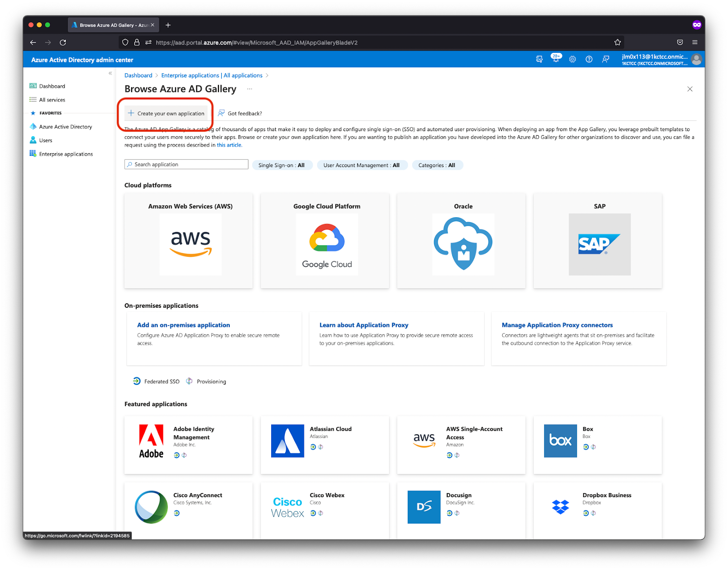Image resolution: width=728 pixels, height=570 pixels.
Task: Click Manage Application Proxy connectors link
Action: point(557,325)
